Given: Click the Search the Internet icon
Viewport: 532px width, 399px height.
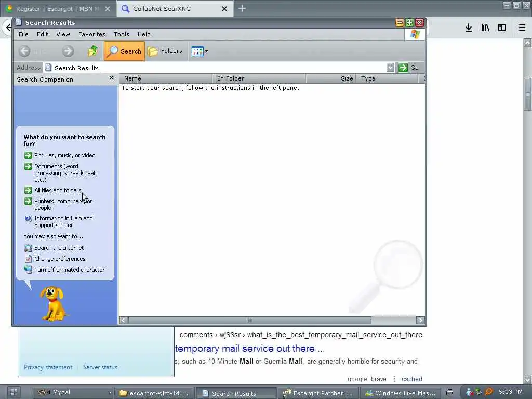Looking at the screenshot, I should pos(28,248).
